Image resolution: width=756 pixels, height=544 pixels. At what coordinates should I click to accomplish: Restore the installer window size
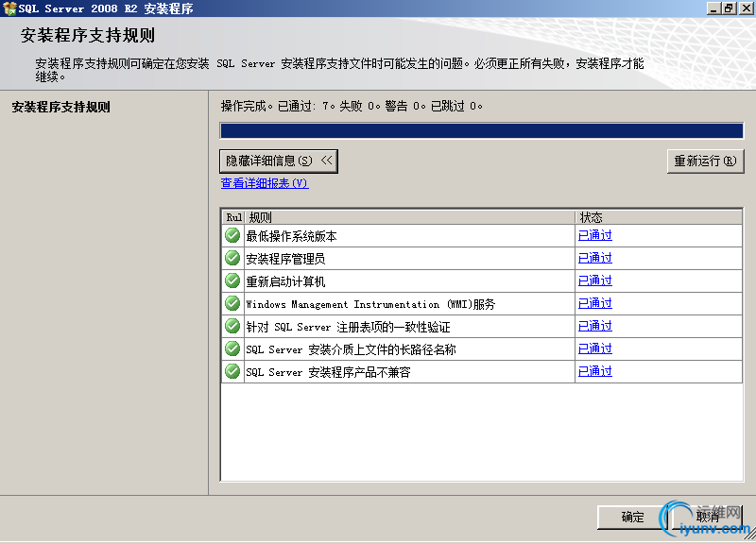[x=729, y=8]
